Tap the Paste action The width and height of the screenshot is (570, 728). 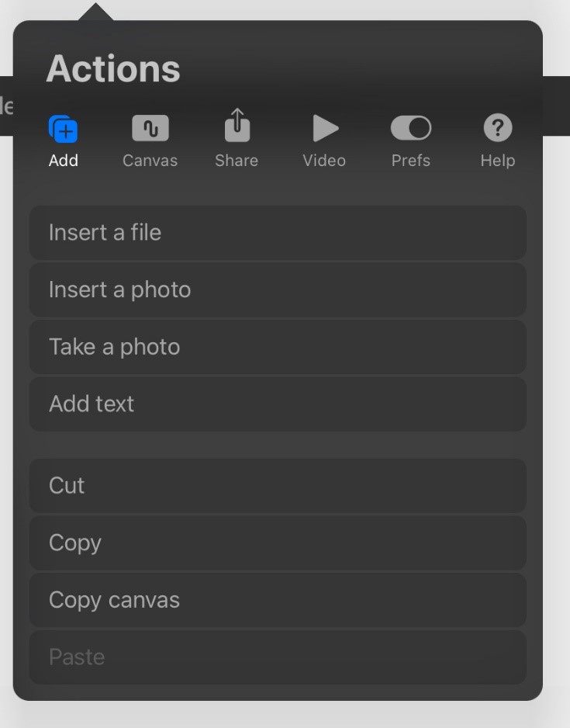tap(278, 657)
